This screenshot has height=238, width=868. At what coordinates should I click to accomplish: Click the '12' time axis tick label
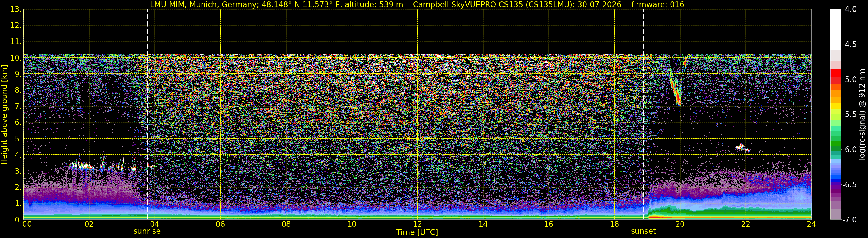[x=417, y=224]
